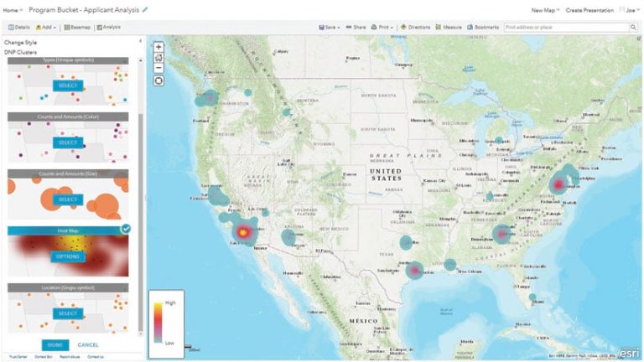The height and width of the screenshot is (362, 644).
Task: Collapse the Change Style side panel arrow
Action: click(141, 41)
